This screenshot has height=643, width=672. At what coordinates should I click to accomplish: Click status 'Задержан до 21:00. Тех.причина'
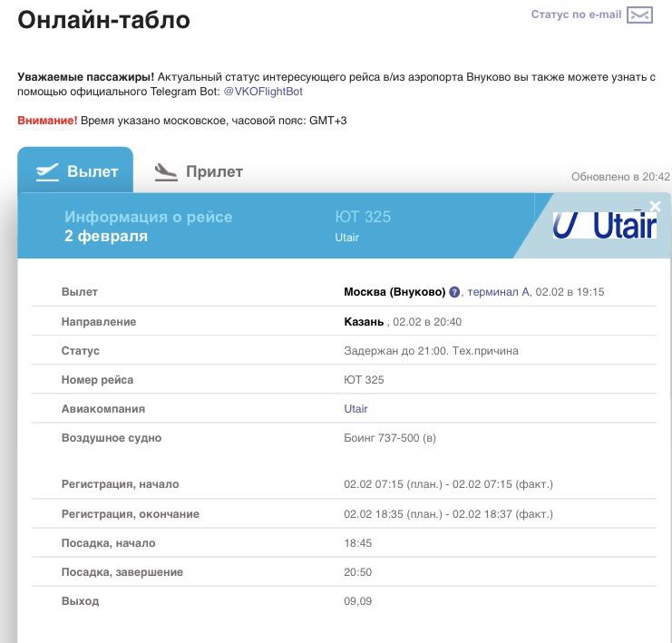coord(431,351)
